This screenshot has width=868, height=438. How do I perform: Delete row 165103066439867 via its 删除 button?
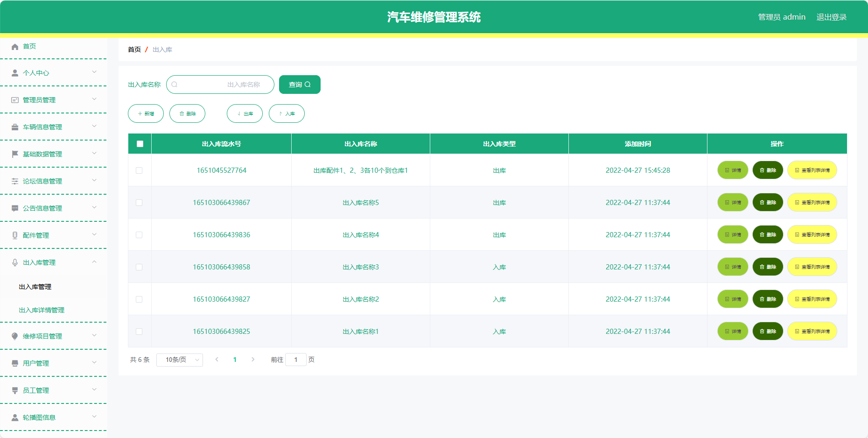tap(768, 203)
